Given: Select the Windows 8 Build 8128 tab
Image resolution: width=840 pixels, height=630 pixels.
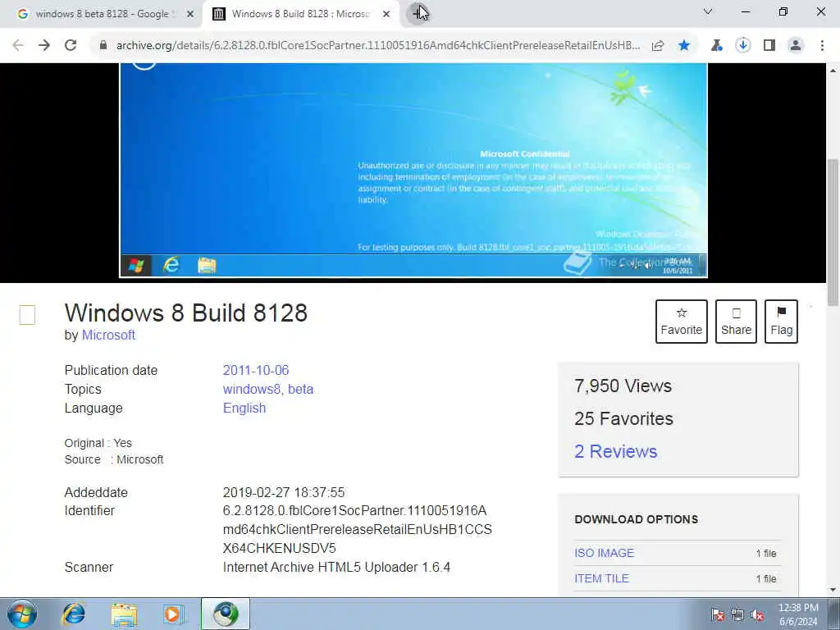Looking at the screenshot, I should tap(301, 14).
